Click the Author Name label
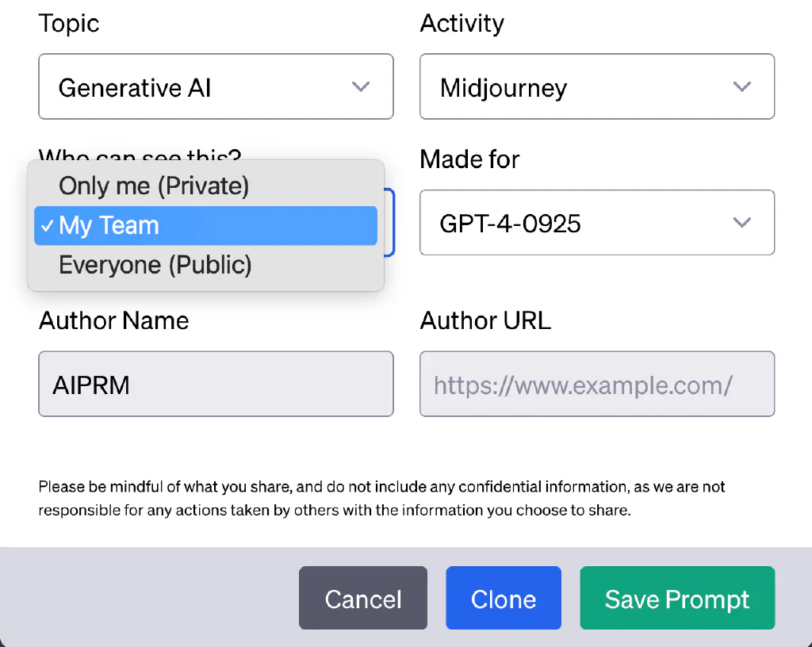 pos(114,320)
